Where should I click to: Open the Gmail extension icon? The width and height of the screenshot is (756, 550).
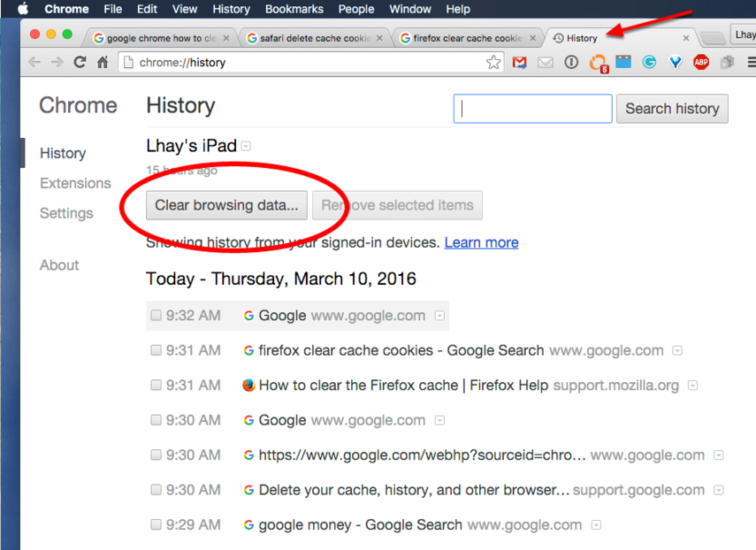coord(519,62)
